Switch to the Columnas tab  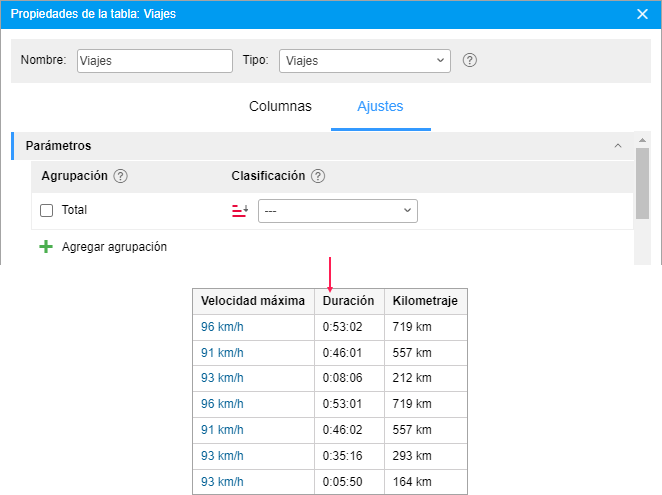(280, 106)
